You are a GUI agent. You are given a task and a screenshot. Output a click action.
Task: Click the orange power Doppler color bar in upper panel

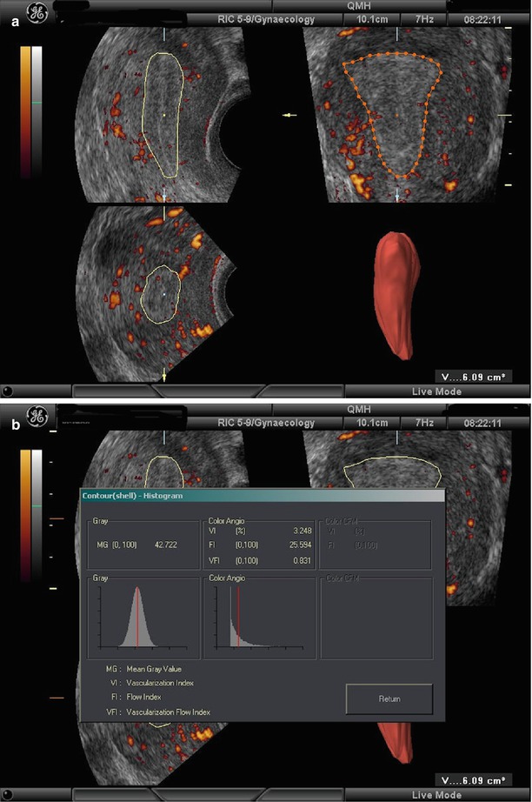(25, 109)
